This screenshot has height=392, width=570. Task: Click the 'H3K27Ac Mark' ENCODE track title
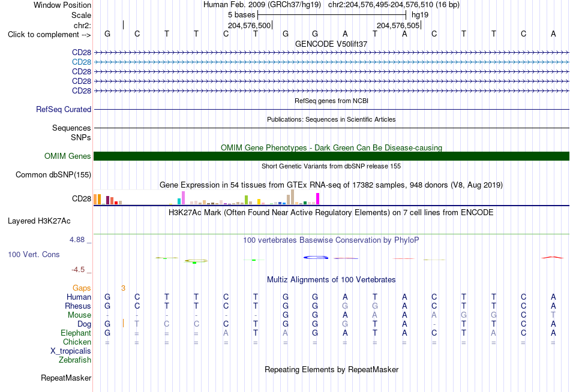331,213
